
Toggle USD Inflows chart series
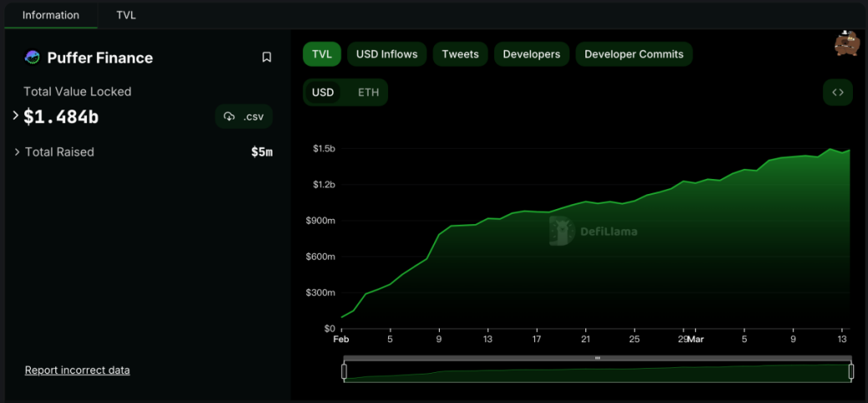click(386, 54)
